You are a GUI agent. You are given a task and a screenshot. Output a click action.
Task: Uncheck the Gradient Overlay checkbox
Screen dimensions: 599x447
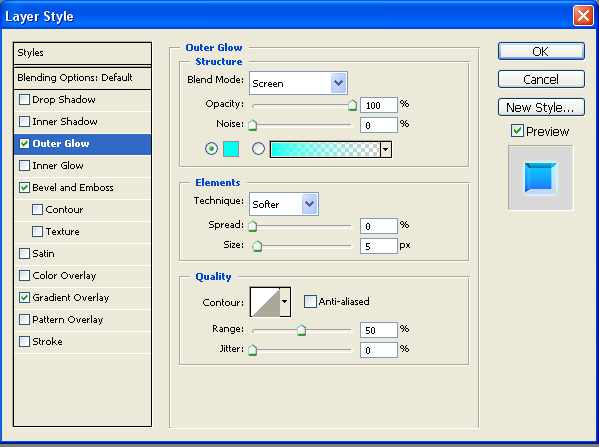pyautogui.click(x=24, y=298)
